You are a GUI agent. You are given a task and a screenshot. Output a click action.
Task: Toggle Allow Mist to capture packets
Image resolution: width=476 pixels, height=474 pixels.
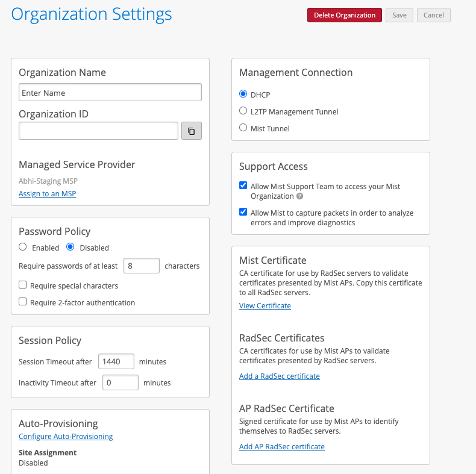point(243,212)
